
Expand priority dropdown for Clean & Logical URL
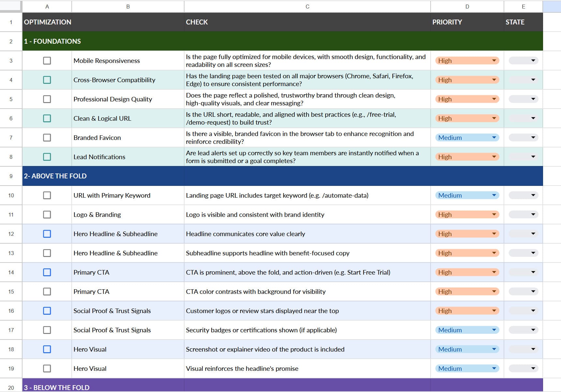pos(494,118)
